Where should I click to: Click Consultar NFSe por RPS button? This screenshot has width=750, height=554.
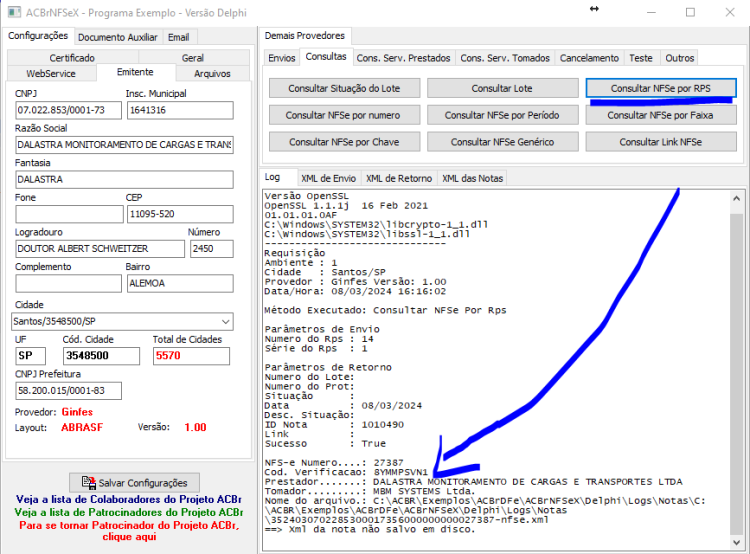(x=661, y=89)
